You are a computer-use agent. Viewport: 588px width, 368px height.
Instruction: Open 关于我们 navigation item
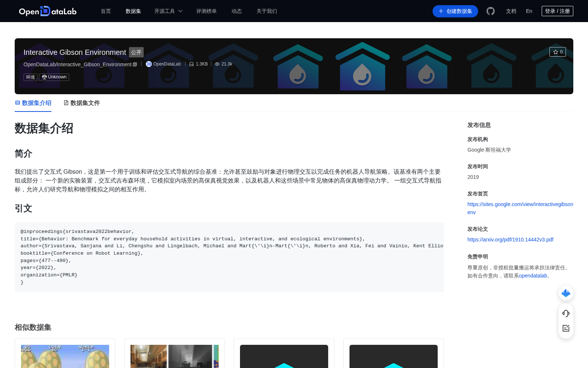[267, 11]
